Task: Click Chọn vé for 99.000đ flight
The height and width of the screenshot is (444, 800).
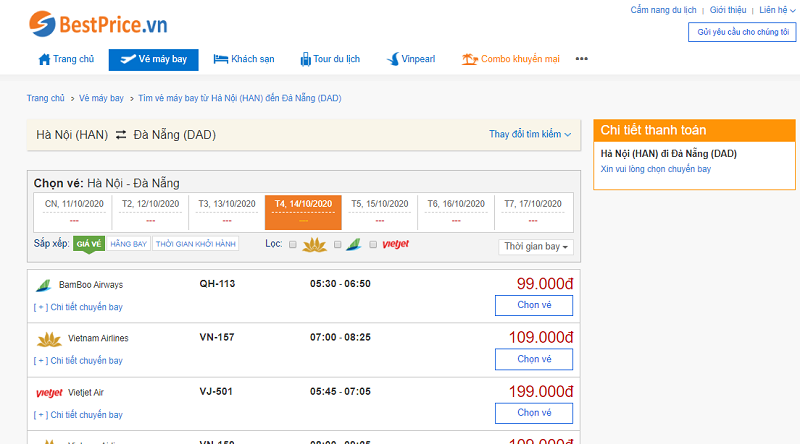Action: pyautogui.click(x=534, y=305)
